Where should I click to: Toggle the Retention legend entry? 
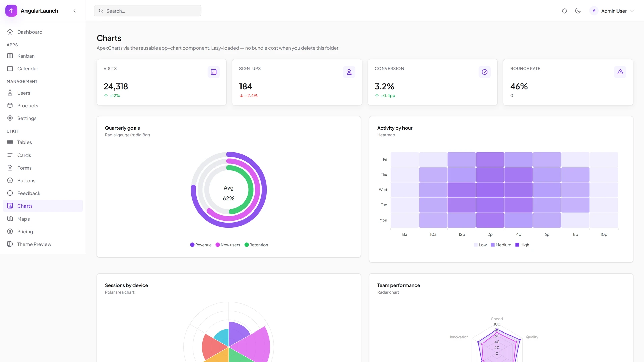(256, 245)
